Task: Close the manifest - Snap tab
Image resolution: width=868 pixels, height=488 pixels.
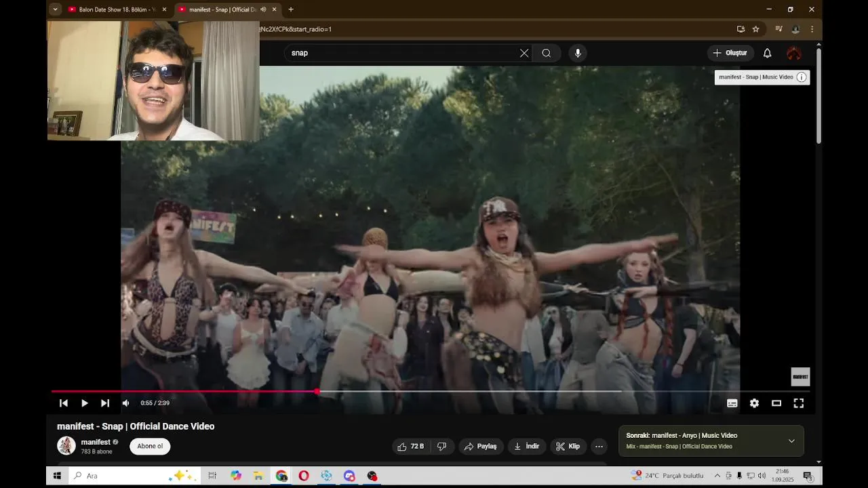Action: coord(275,9)
